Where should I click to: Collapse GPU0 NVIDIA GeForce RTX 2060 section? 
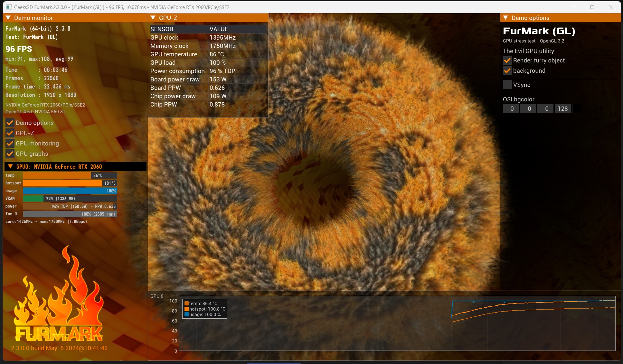(x=10, y=167)
